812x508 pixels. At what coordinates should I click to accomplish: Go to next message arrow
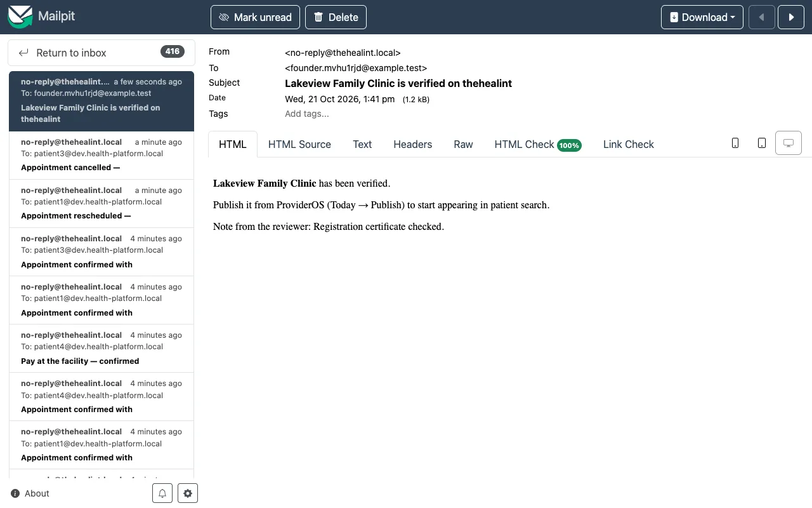(791, 17)
